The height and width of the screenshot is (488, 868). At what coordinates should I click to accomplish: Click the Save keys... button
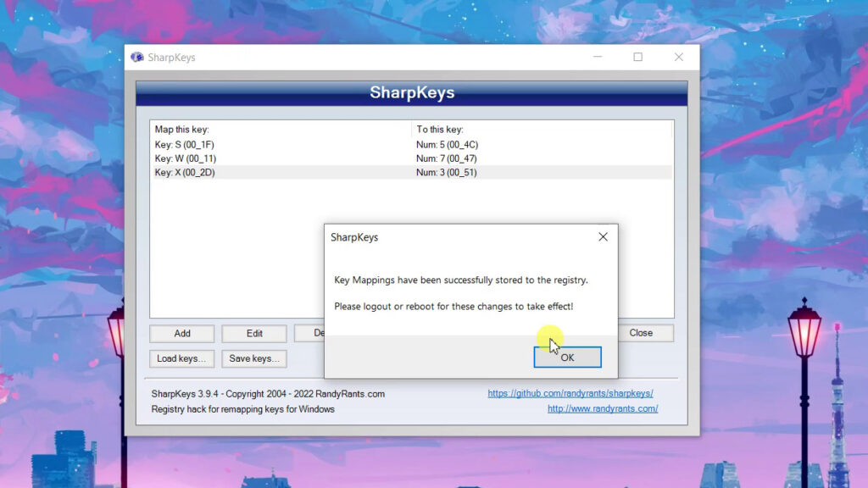[254, 358]
